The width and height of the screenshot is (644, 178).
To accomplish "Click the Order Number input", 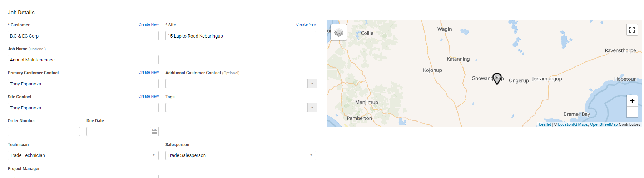I will click(44, 132).
